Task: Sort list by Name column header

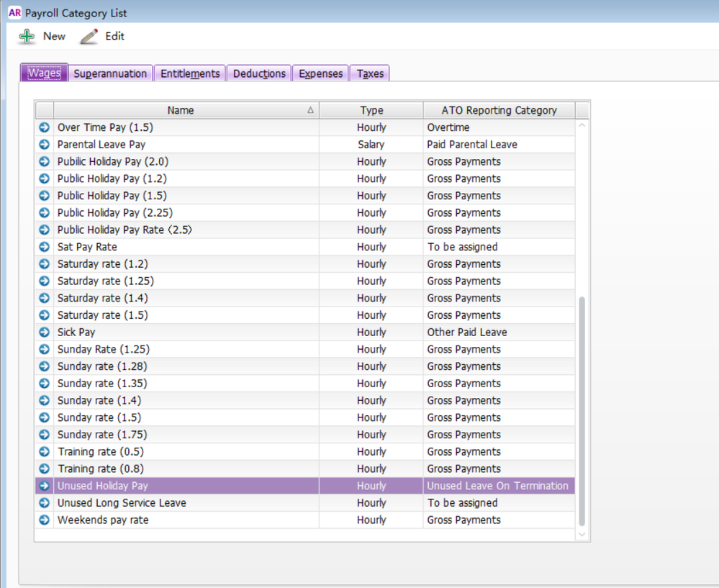Action: (x=181, y=110)
